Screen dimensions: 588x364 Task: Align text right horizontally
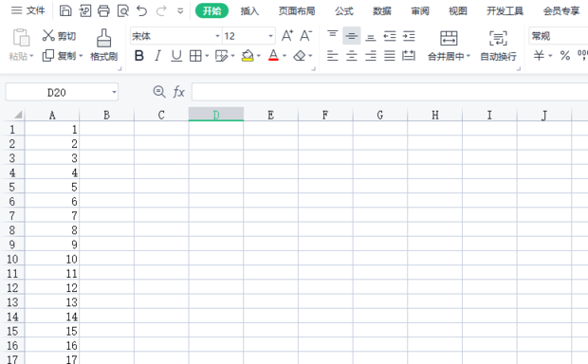371,56
